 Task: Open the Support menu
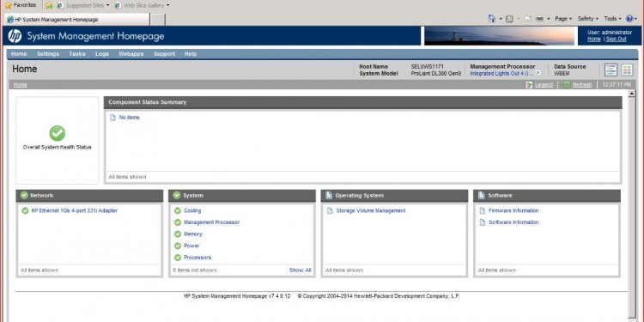(x=165, y=54)
